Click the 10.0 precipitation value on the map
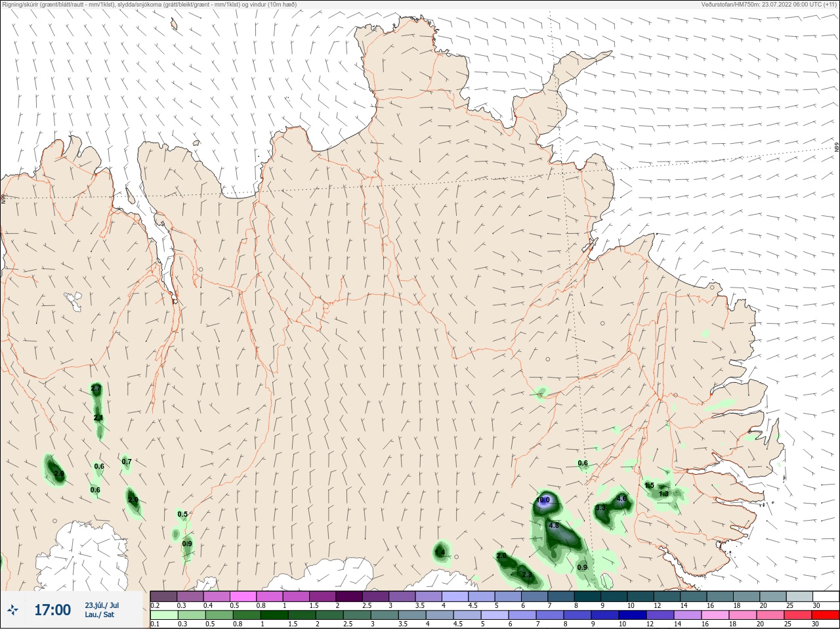This screenshot has width=840, height=629. 543,500
